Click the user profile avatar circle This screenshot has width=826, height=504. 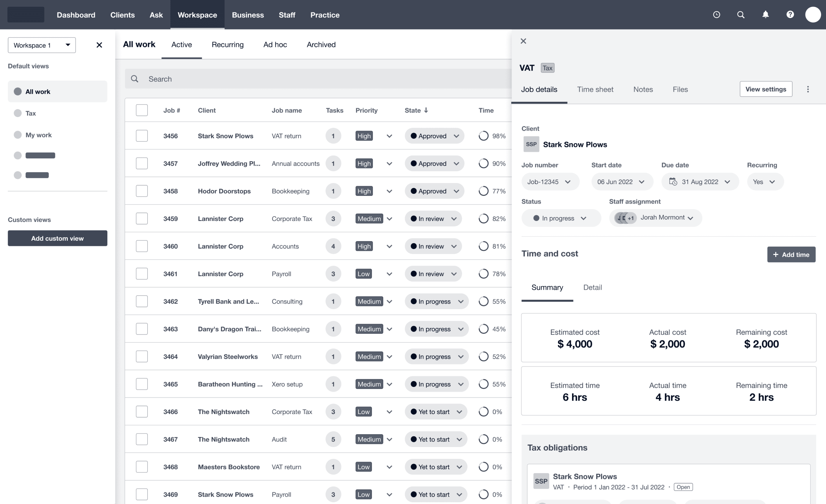pos(812,15)
